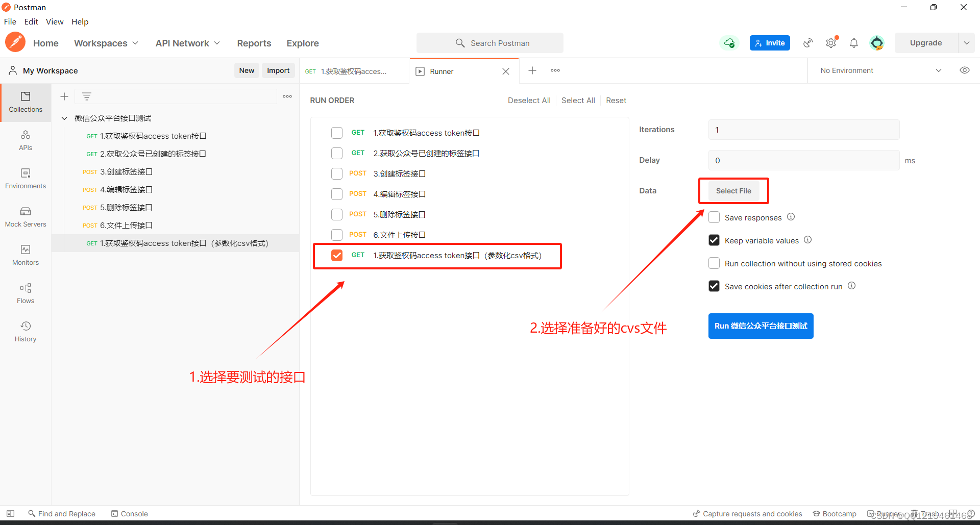Open the Console in status bar
This screenshot has height=525, width=980.
point(130,514)
